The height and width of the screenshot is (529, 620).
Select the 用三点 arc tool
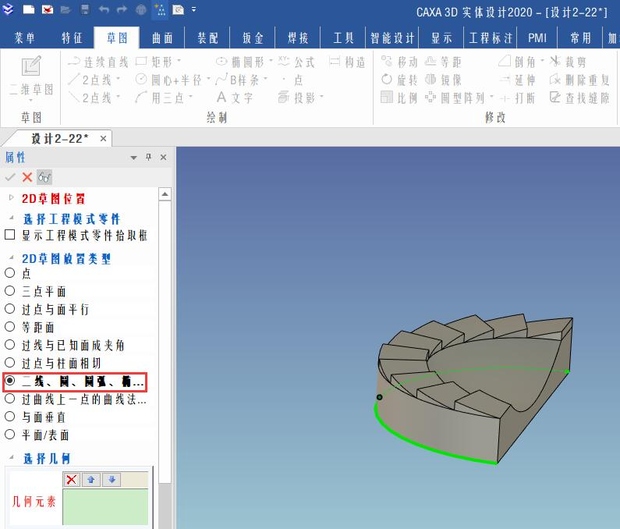(160, 97)
